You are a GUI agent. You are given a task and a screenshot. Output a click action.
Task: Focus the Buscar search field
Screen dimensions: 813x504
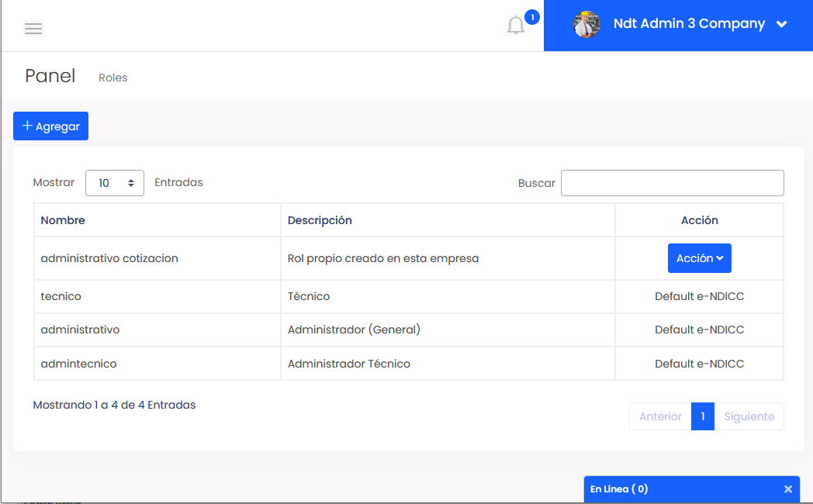[x=672, y=183]
